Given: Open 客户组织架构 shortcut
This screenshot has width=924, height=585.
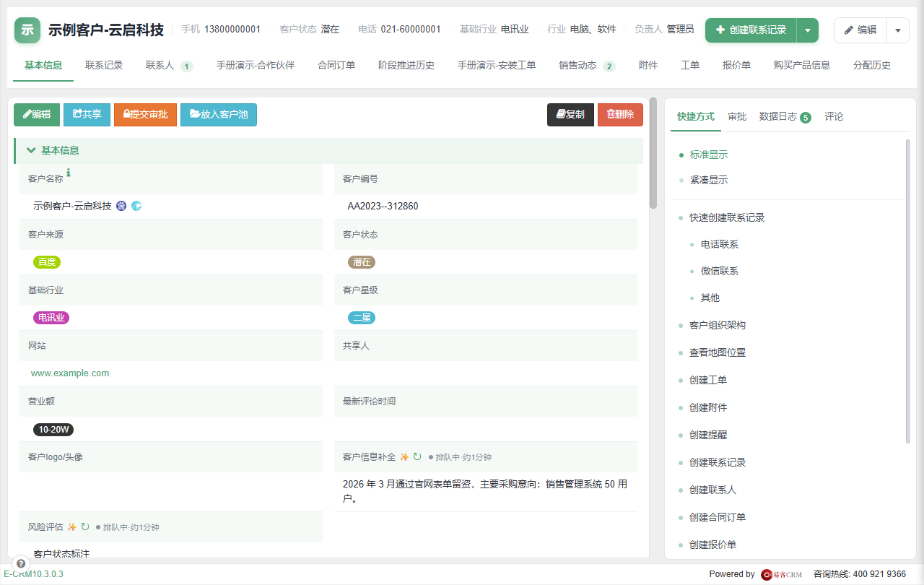Looking at the screenshot, I should click(718, 325).
